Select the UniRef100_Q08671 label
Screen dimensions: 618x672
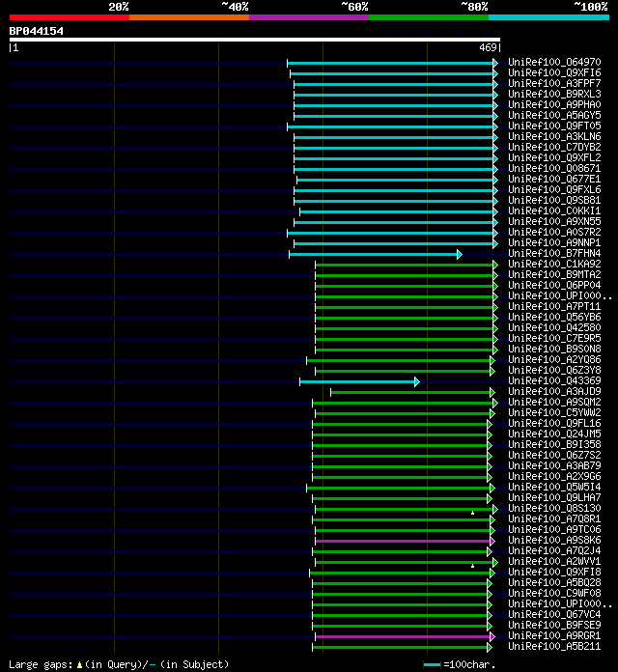(x=554, y=168)
